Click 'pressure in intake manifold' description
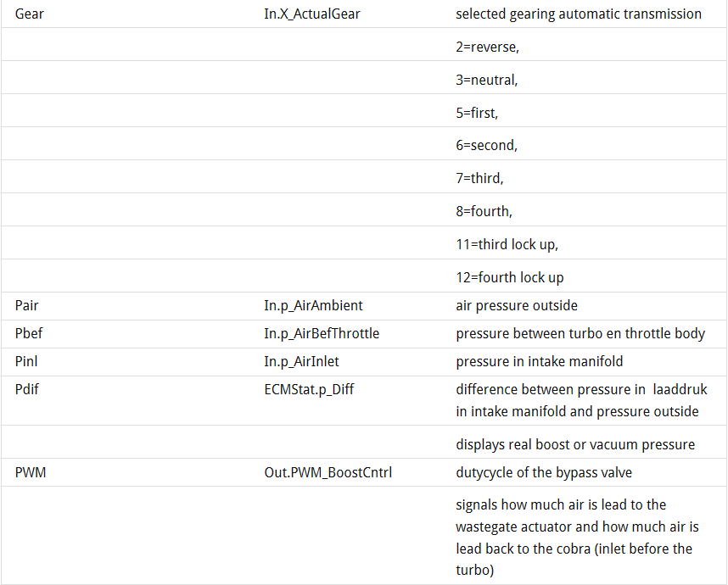 point(539,361)
